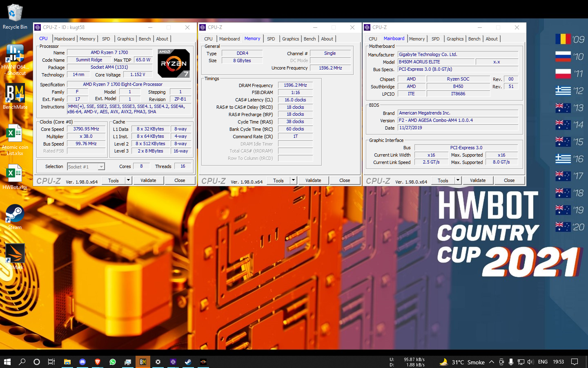Click the processor Name field AMD Ryzen 7 1700
Image resolution: width=588 pixels, height=368 pixels.
pyautogui.click(x=109, y=52)
